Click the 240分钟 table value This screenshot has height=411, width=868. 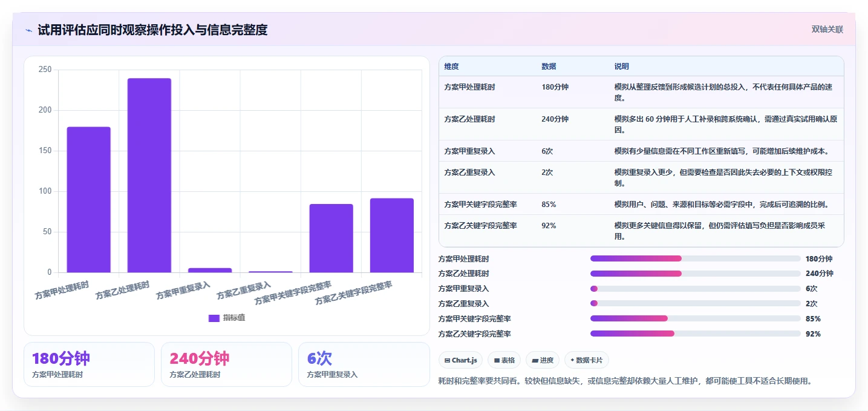click(555, 119)
